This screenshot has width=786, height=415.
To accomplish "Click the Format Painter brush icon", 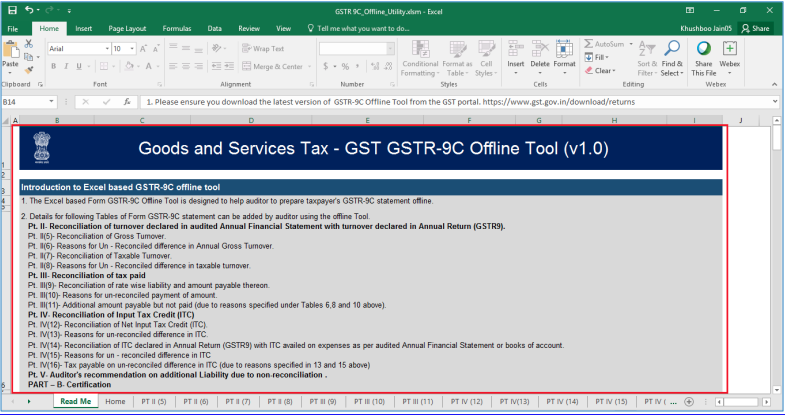I will (x=29, y=70).
